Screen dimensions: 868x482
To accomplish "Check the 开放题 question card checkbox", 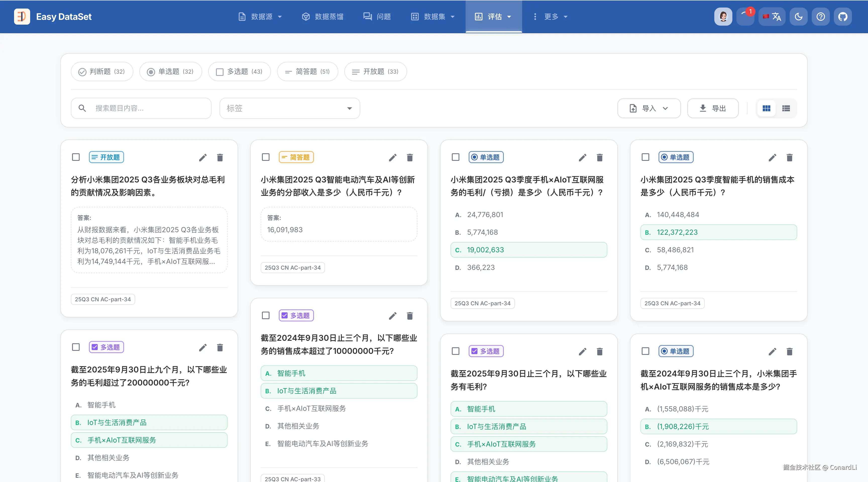I will (76, 157).
